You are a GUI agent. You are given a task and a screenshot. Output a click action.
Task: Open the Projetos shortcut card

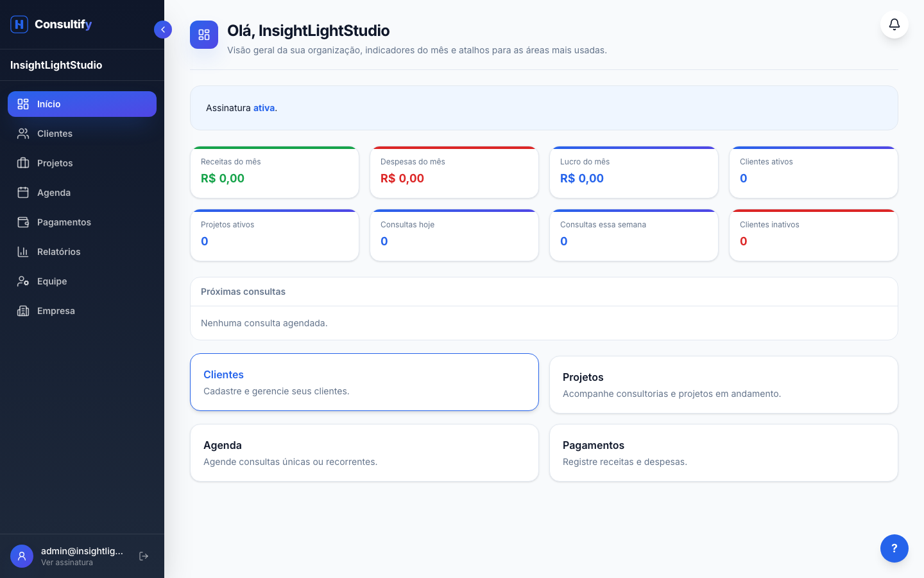(724, 385)
